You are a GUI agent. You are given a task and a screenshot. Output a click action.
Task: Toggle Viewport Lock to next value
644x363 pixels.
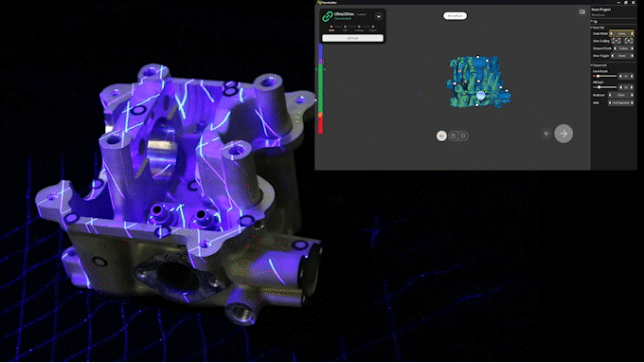pos(632,48)
